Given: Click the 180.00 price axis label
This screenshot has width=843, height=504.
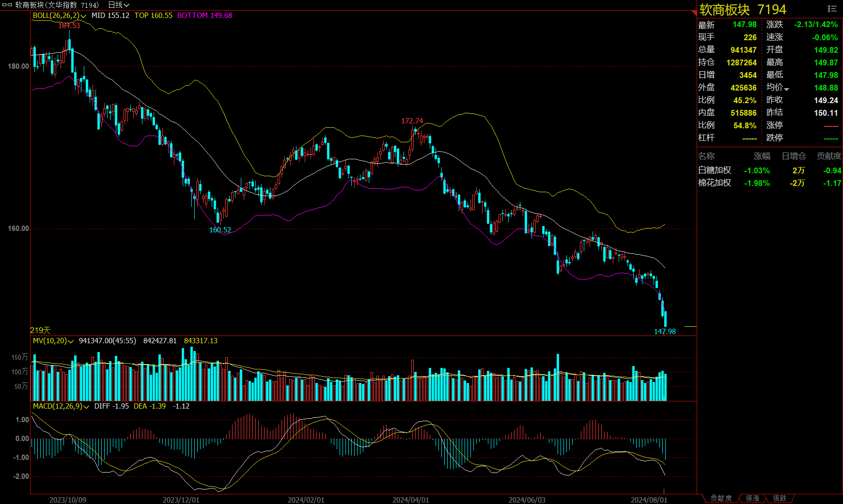Looking at the screenshot, I should coord(18,66).
